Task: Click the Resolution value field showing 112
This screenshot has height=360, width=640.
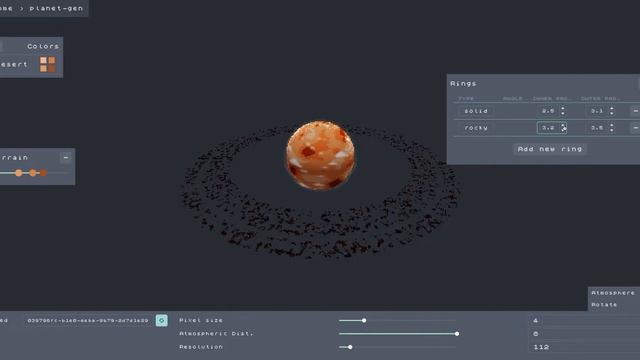Action: (584, 347)
